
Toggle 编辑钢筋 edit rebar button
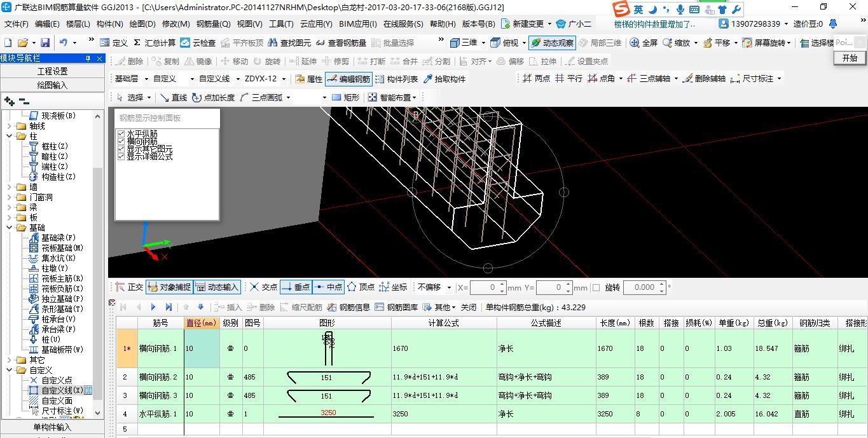coord(348,79)
